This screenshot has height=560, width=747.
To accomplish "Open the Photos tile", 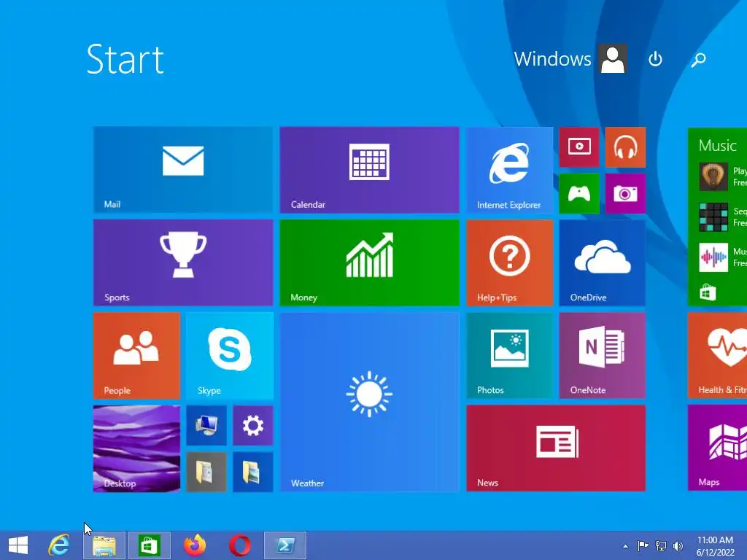I will (x=509, y=355).
